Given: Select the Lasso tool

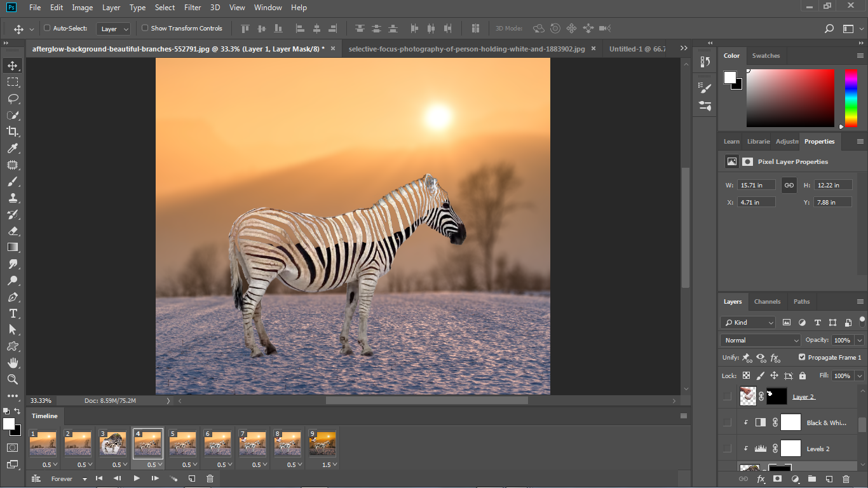Looking at the screenshot, I should click(13, 98).
